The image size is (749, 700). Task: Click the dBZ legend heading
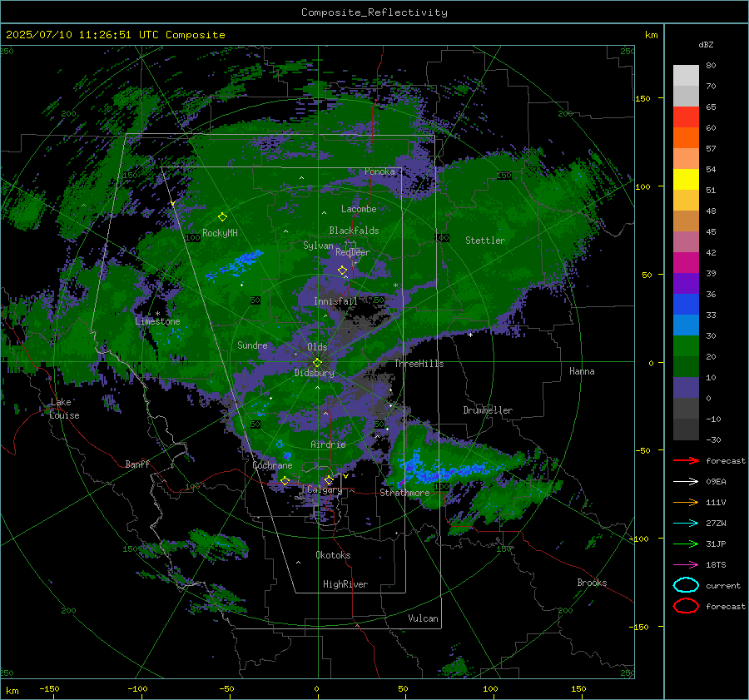point(706,45)
